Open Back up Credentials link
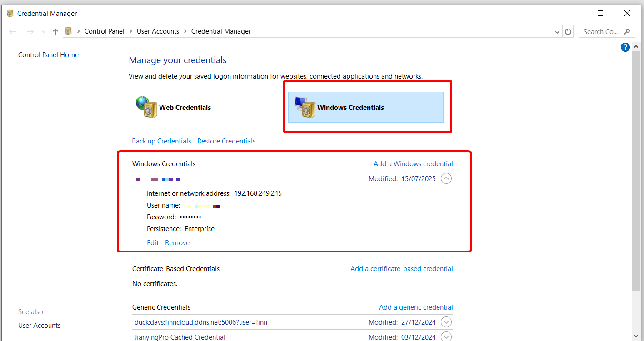This screenshot has height=341, width=644. pyautogui.click(x=161, y=141)
